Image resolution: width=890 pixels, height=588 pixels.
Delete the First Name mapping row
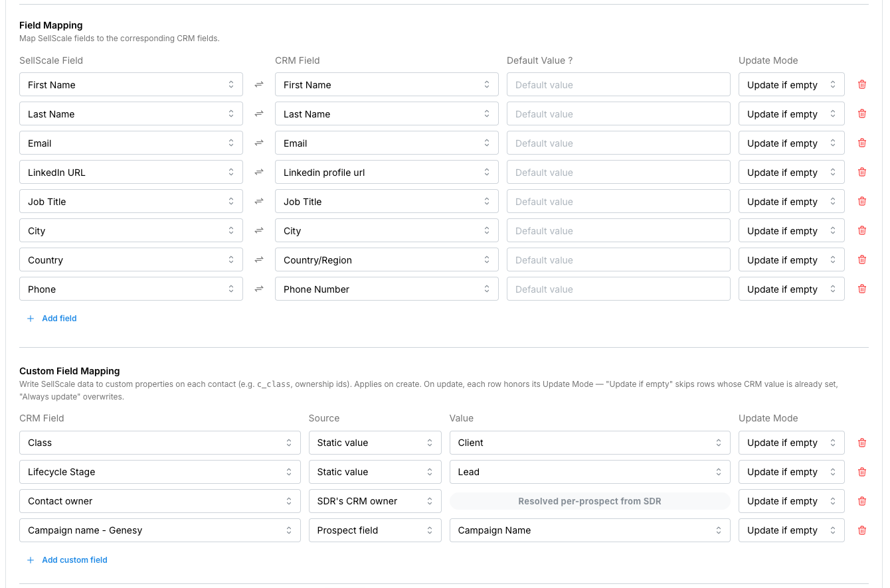[862, 84]
